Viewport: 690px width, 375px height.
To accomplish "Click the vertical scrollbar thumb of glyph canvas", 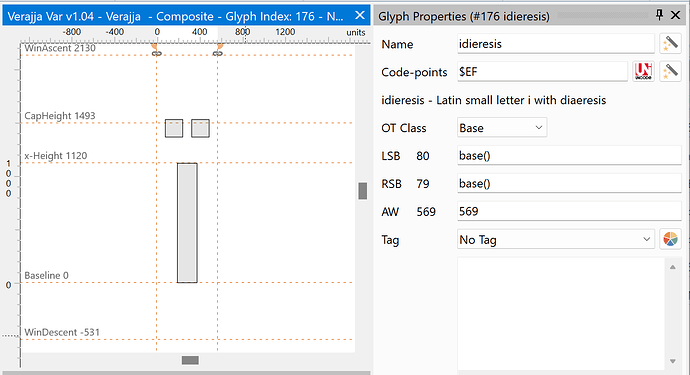I will tap(363, 191).
